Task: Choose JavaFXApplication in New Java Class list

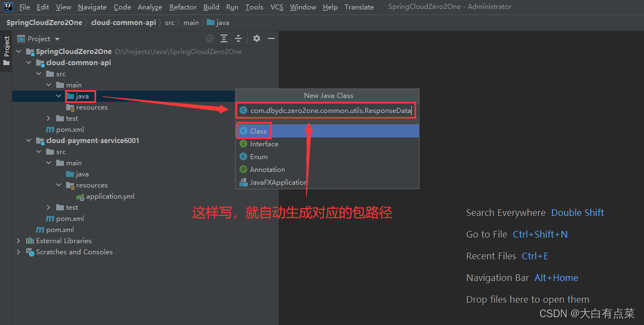Action: point(327,182)
